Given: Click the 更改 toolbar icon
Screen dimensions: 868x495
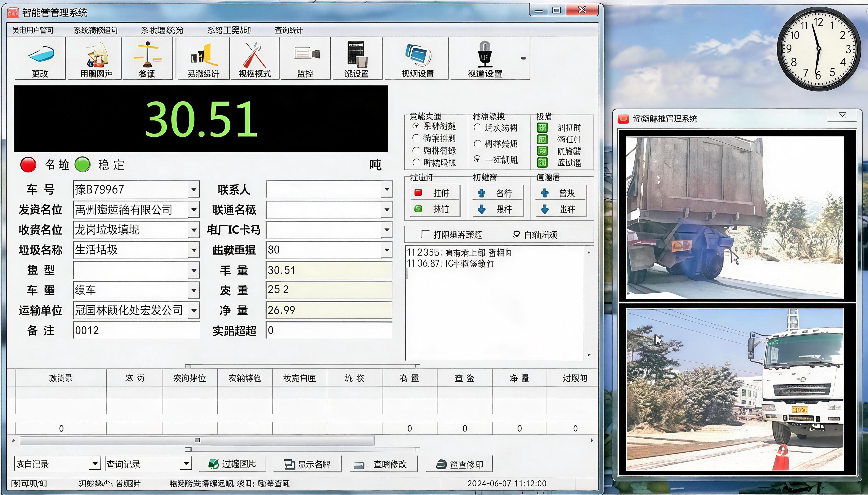Looking at the screenshot, I should (40, 58).
